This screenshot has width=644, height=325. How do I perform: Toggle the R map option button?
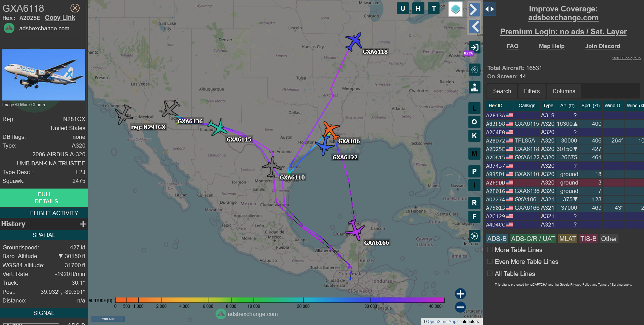pyautogui.click(x=474, y=203)
